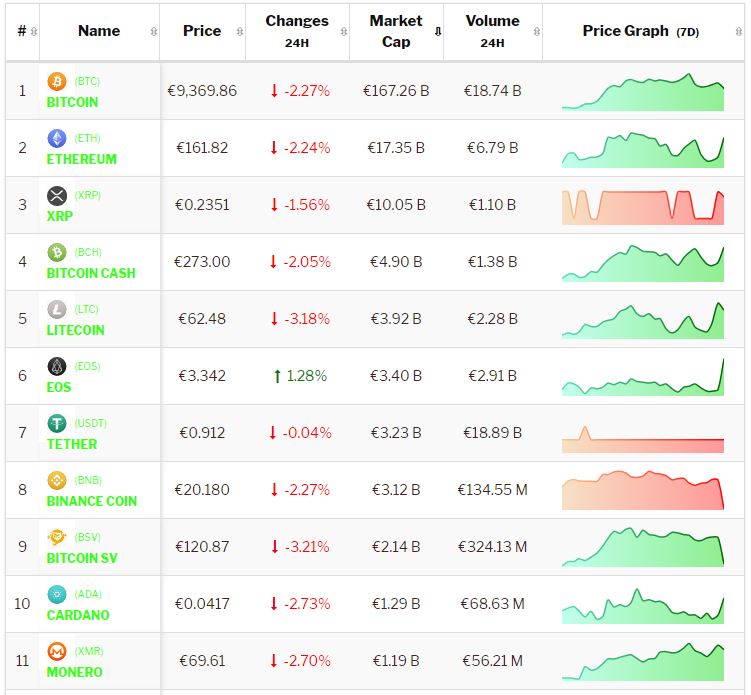
Task: Click the Binance Coin yellow icon
Action: click(x=57, y=481)
